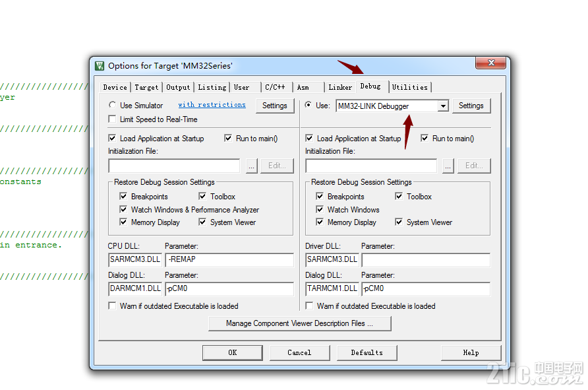Open Help for target options
Image resolution: width=588 pixels, height=390 pixels.
point(471,353)
